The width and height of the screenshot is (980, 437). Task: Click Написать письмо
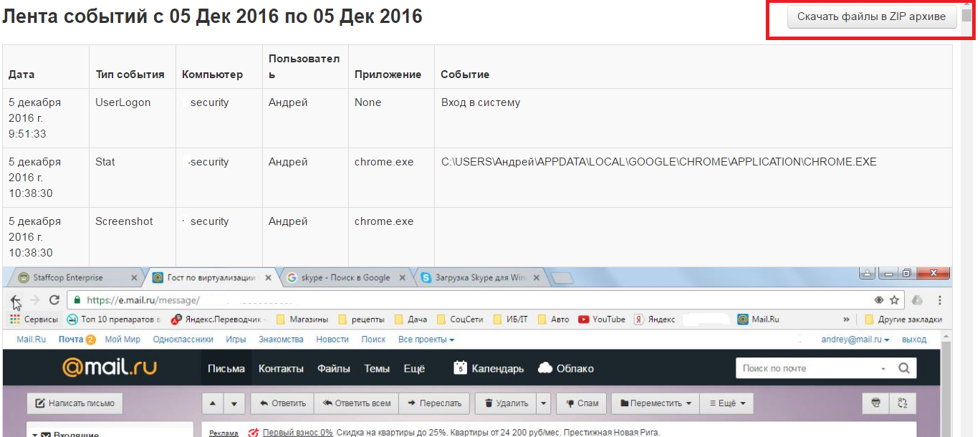click(x=75, y=403)
